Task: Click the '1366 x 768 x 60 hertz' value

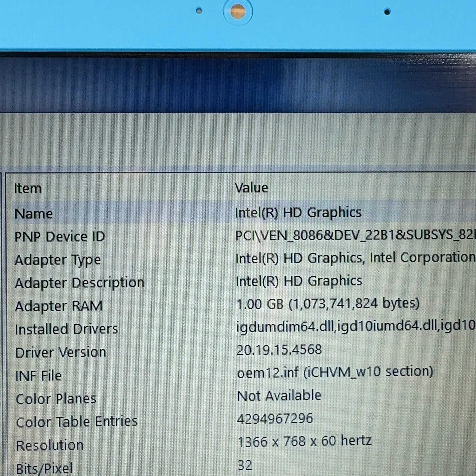Action: click(305, 441)
